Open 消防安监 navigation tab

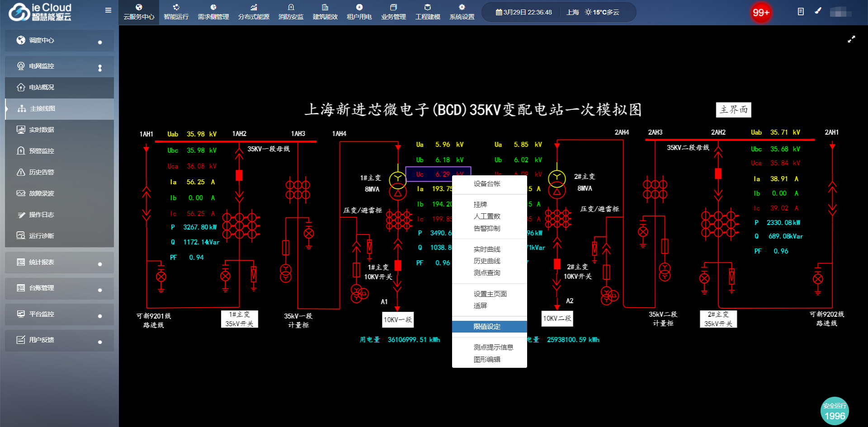pos(291,12)
